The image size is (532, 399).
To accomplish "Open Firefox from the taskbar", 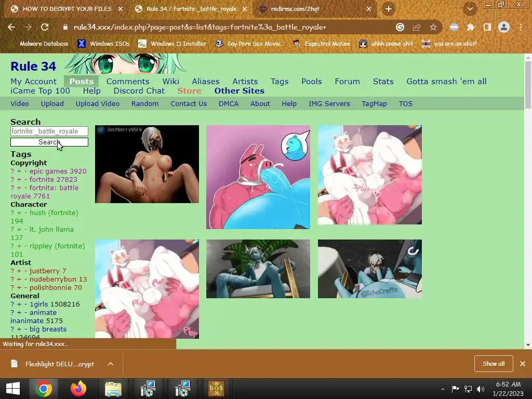I will click(x=78, y=389).
